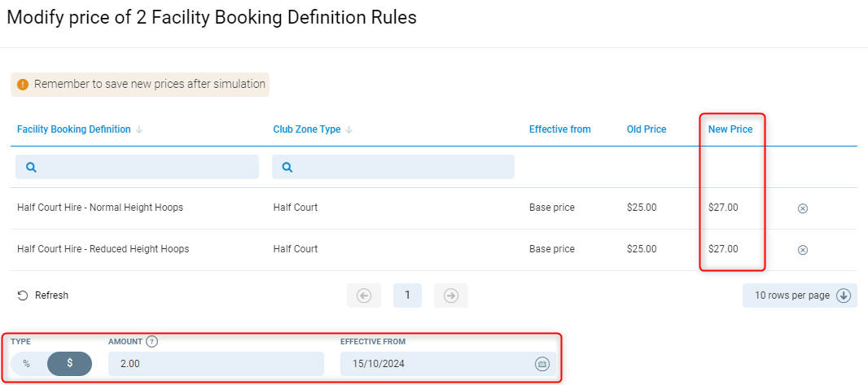Click the Effective from column header

560,129
